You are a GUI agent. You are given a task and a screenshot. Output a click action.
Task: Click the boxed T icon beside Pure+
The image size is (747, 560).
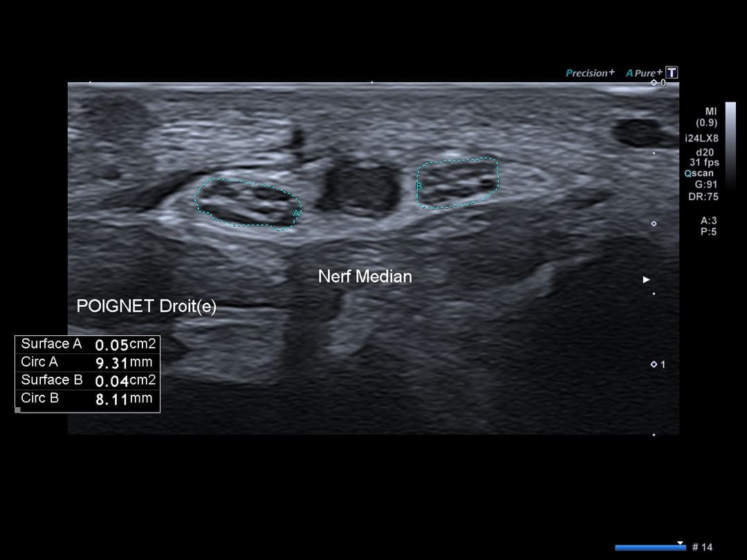[x=671, y=73]
